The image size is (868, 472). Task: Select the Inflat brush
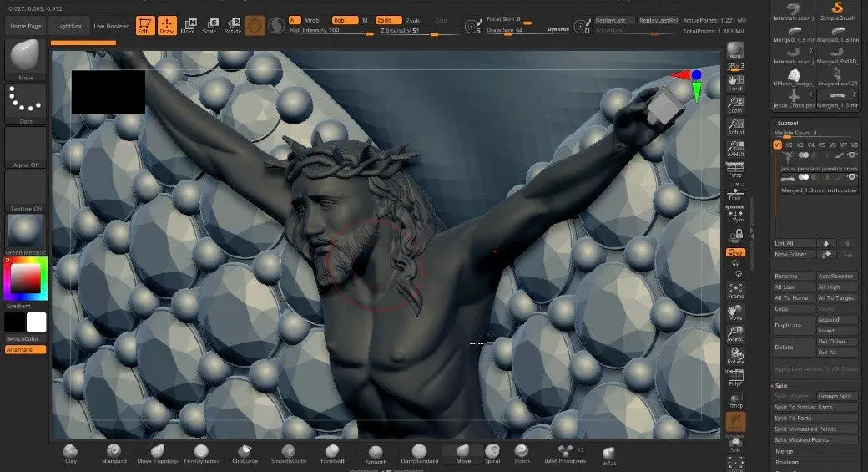609,456
